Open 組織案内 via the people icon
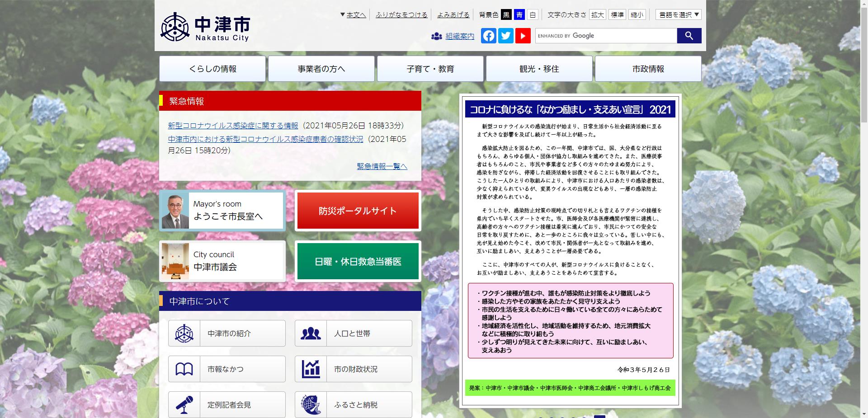The width and height of the screenshot is (868, 418). (453, 36)
